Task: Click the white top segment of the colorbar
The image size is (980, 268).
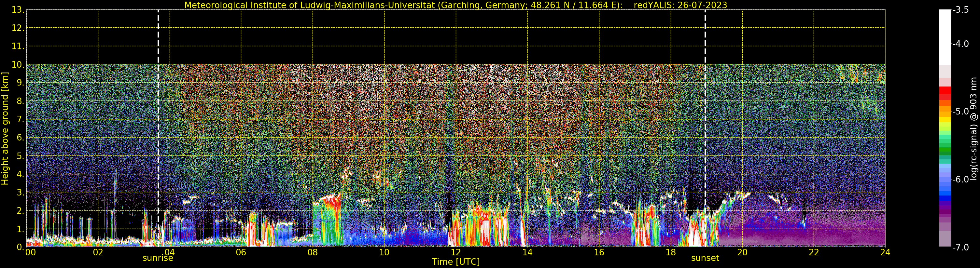Action: pyautogui.click(x=945, y=37)
